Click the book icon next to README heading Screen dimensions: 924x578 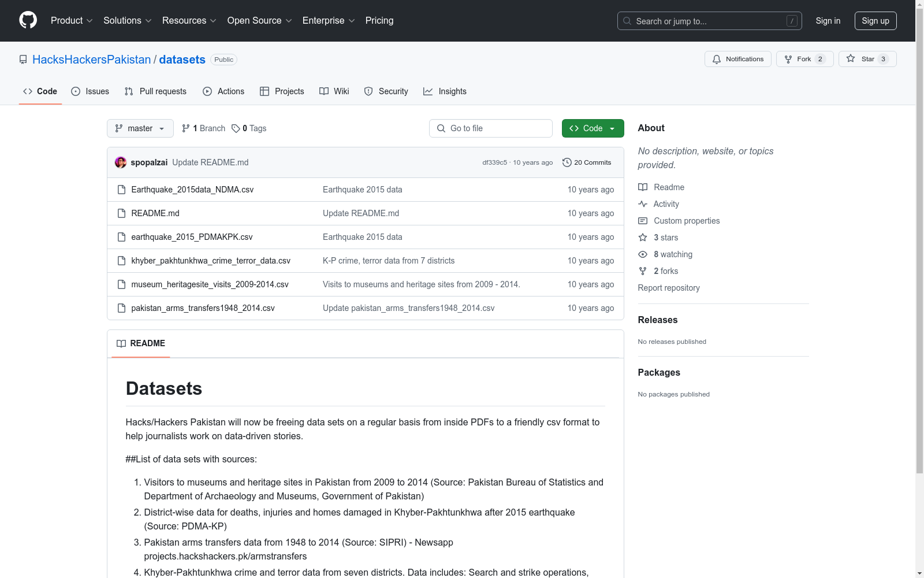[121, 343]
